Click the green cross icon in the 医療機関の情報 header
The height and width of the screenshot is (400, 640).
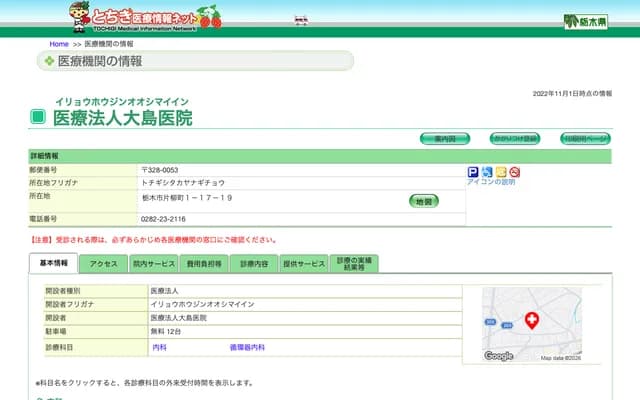pos(49,61)
